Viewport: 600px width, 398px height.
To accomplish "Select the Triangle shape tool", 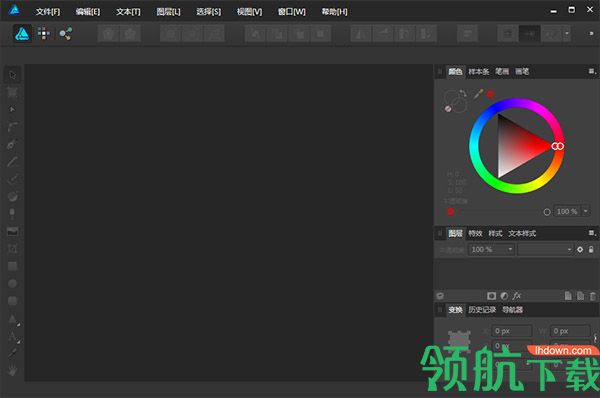I will click(x=12, y=318).
